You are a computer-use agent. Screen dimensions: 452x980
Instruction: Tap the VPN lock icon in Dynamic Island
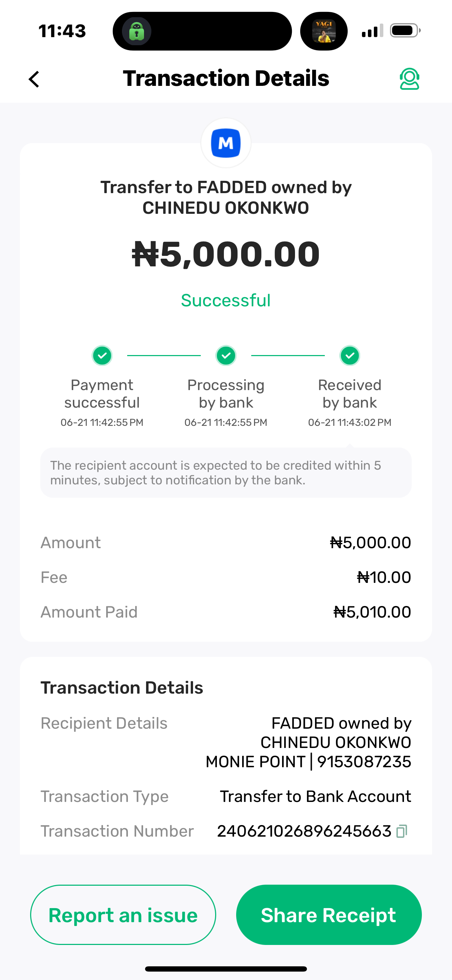137,31
